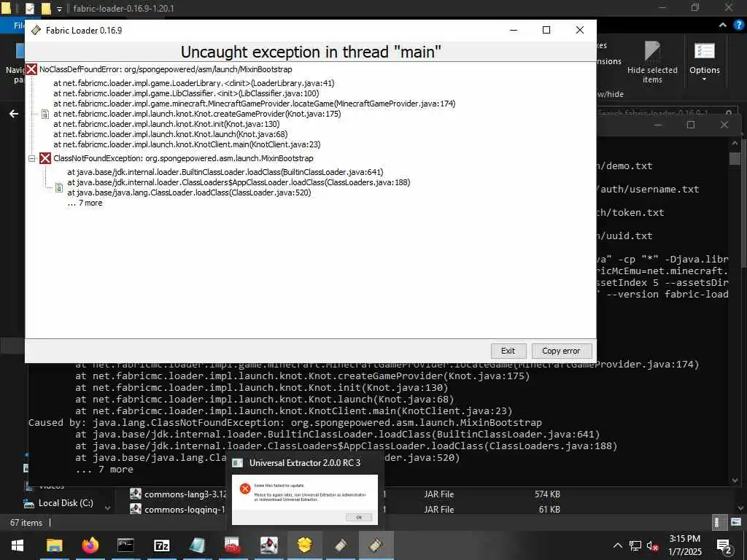Screen dimensions: 747x560
Task: Select the NoClassDefFoundError red X icon
Action: click(x=31, y=69)
